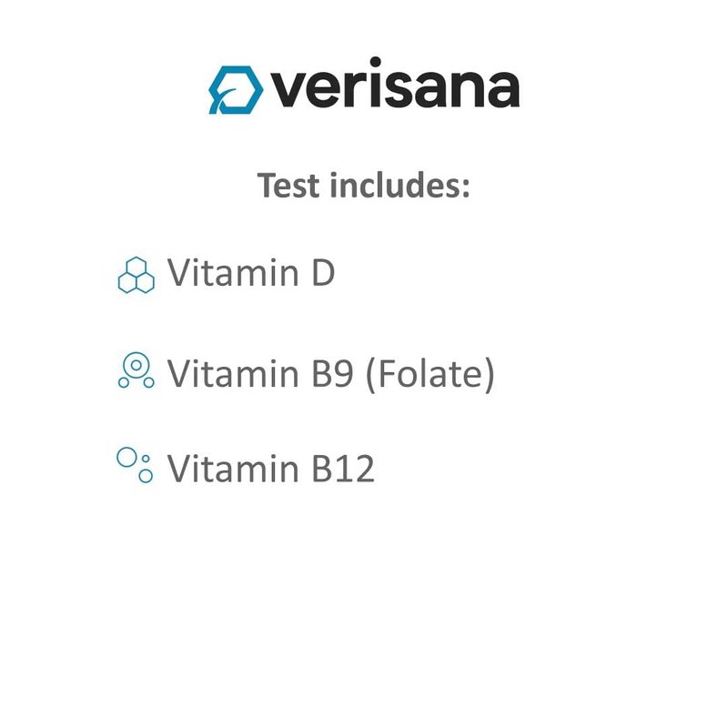
Task: Click the word 'Vitamin' in the B12 line
Action: pyautogui.click(x=233, y=468)
